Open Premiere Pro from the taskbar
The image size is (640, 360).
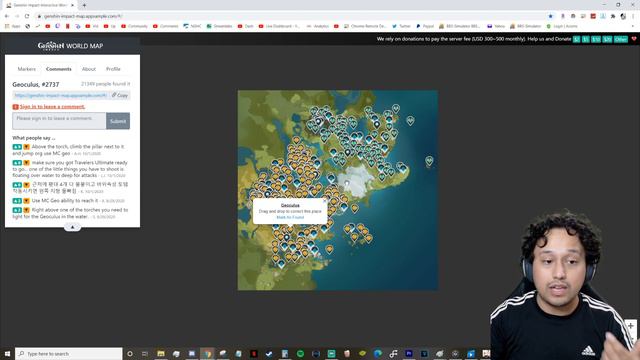(409, 353)
